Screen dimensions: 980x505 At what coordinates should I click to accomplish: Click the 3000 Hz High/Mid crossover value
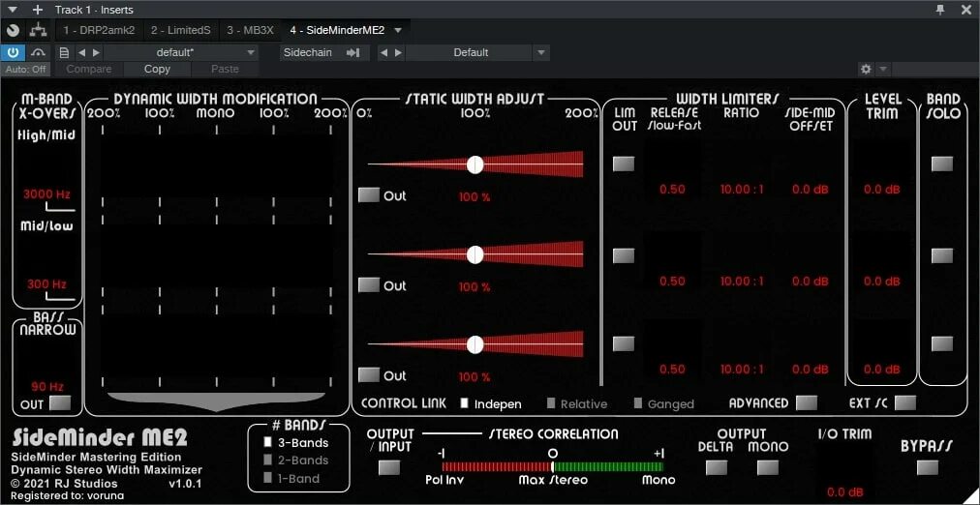click(46, 194)
